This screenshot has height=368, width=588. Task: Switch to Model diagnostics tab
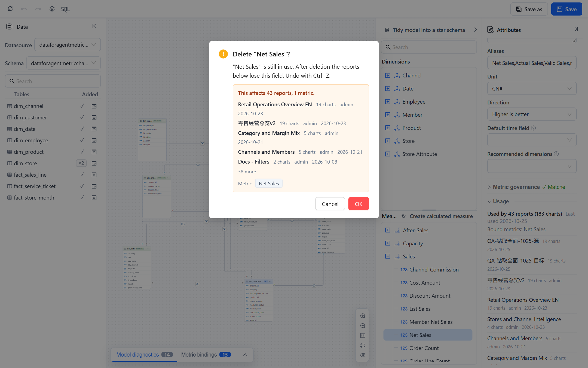click(x=145, y=355)
